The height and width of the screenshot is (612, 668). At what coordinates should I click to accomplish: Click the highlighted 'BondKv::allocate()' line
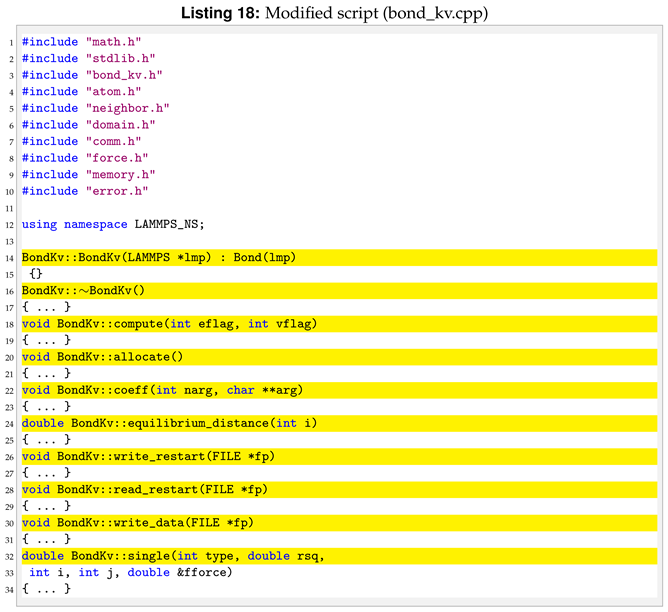pos(339,357)
